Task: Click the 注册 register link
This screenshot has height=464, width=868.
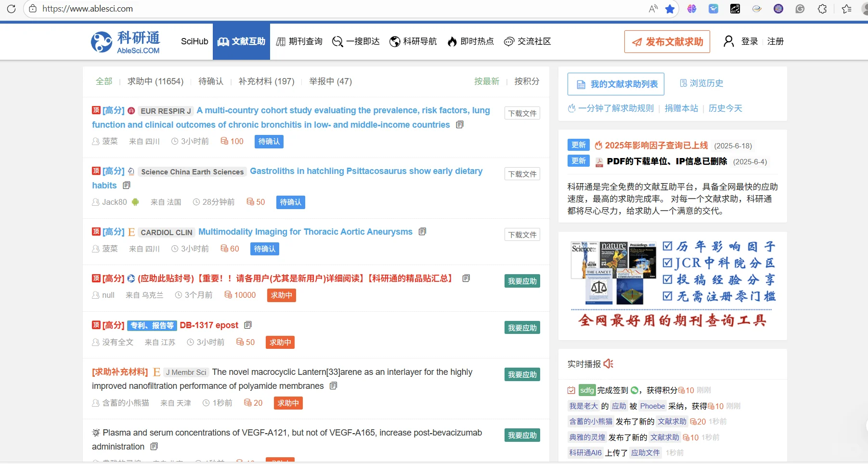Action: click(776, 41)
